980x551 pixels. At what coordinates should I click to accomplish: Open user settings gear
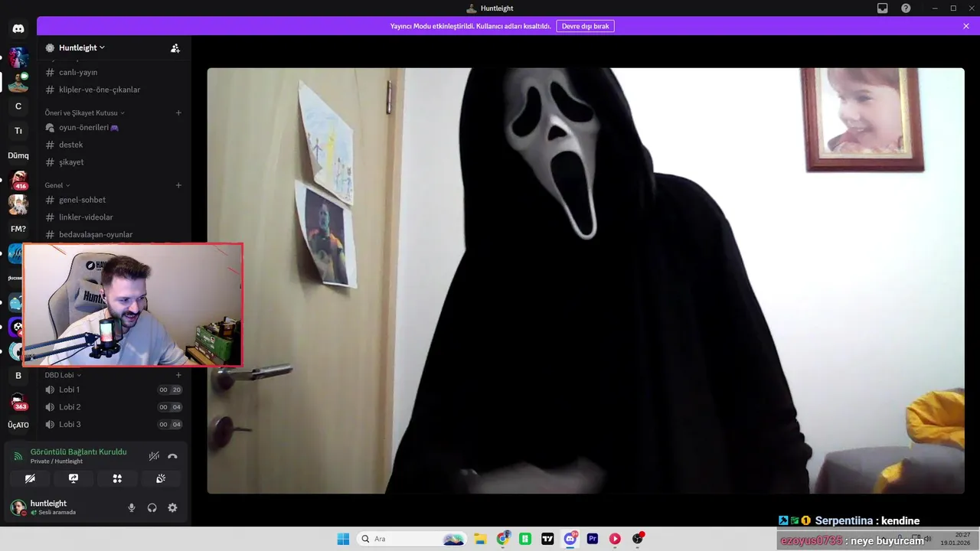point(172,507)
